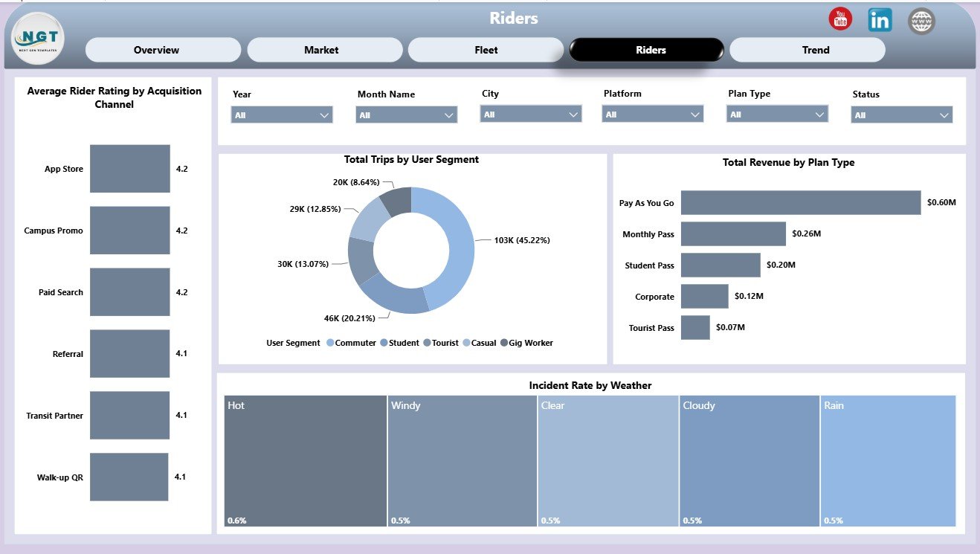Click the Transit Partner rating bar
This screenshot has width=980, height=554.
130,416
